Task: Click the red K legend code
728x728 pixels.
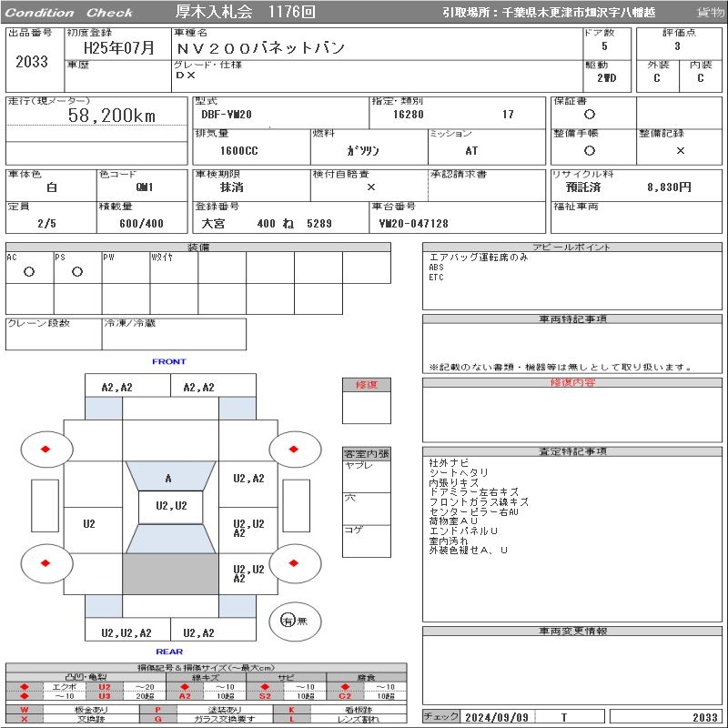Action: [x=292, y=710]
